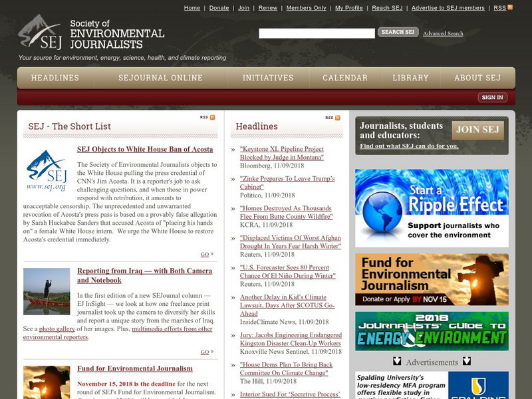Open Fund for Environmental Journalism banner
The width and height of the screenshot is (532, 399).
click(432, 279)
